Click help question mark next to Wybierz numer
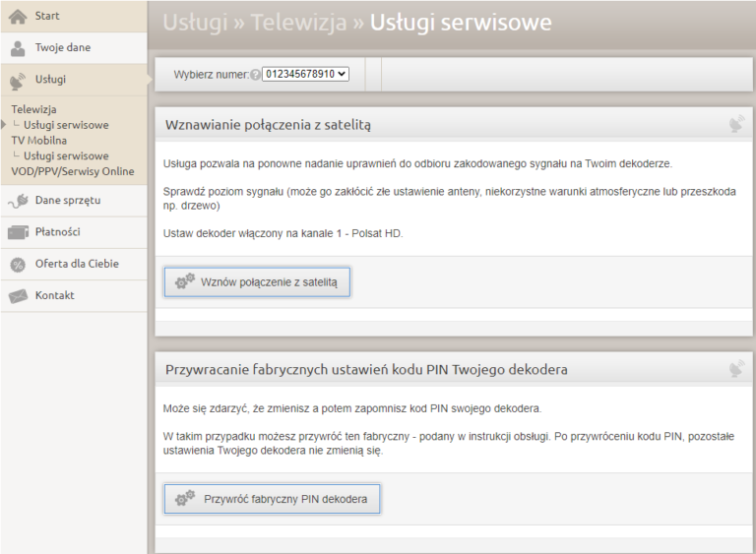Viewport: 756px width, 554px height. [256, 75]
